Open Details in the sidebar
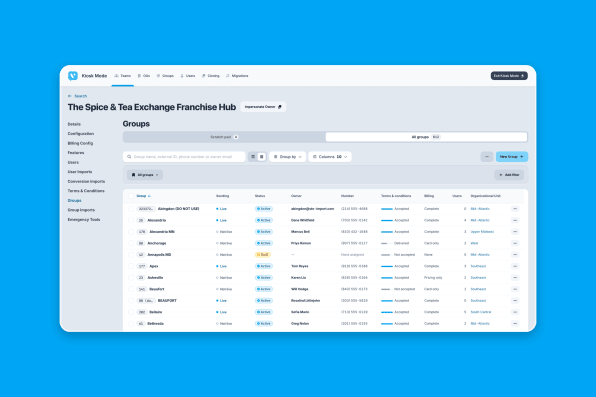Screen dimensions: 596x397 (x=74, y=124)
